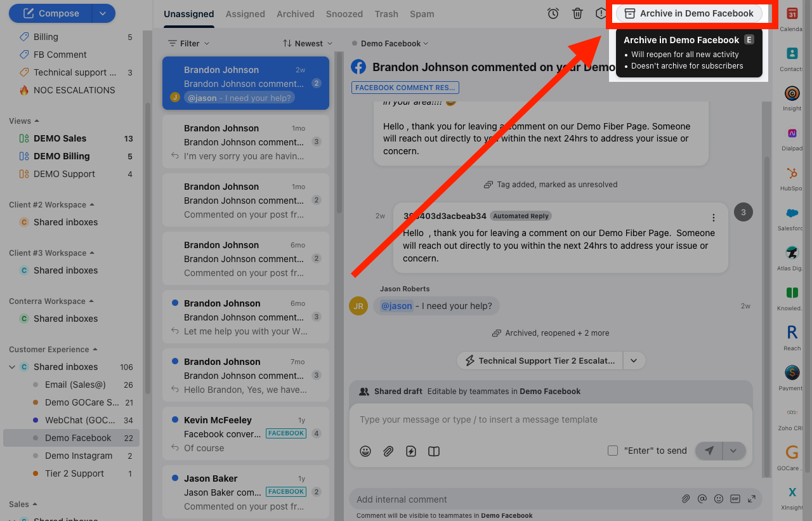This screenshot has height=521, width=812.
Task: Insert emoji in reply composer
Action: coord(365,451)
